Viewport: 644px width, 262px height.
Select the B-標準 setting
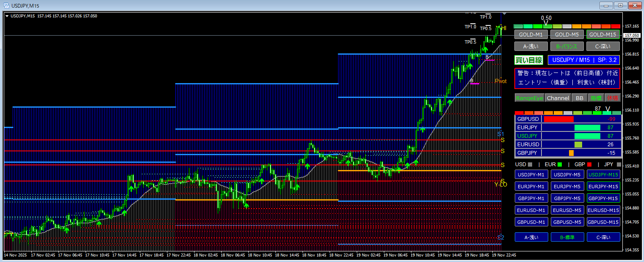(567, 237)
